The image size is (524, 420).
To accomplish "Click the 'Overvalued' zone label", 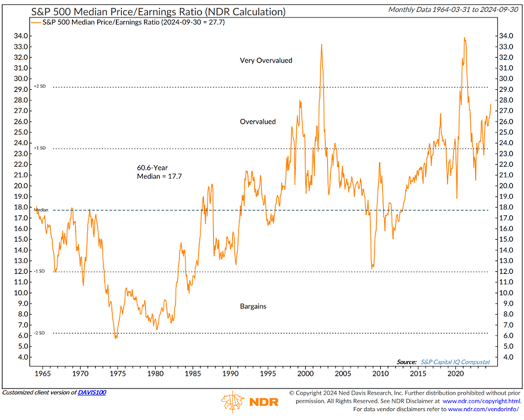I will pyautogui.click(x=258, y=122).
